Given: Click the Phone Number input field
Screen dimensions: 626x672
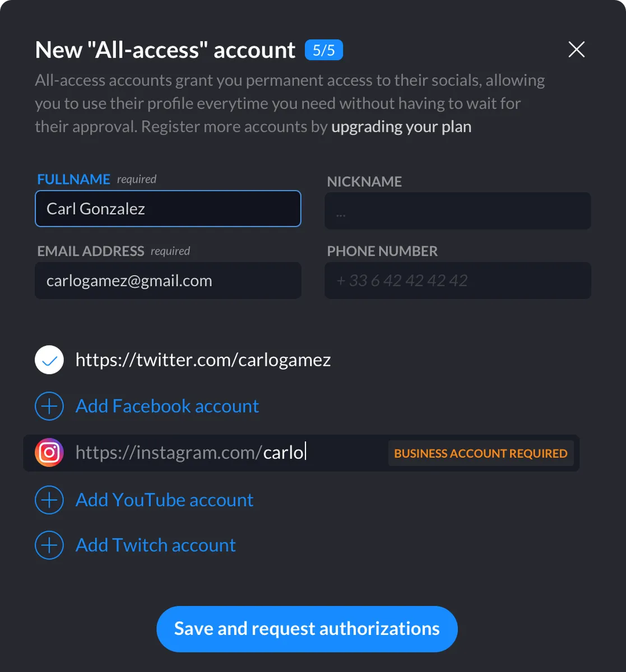Looking at the screenshot, I should [458, 281].
